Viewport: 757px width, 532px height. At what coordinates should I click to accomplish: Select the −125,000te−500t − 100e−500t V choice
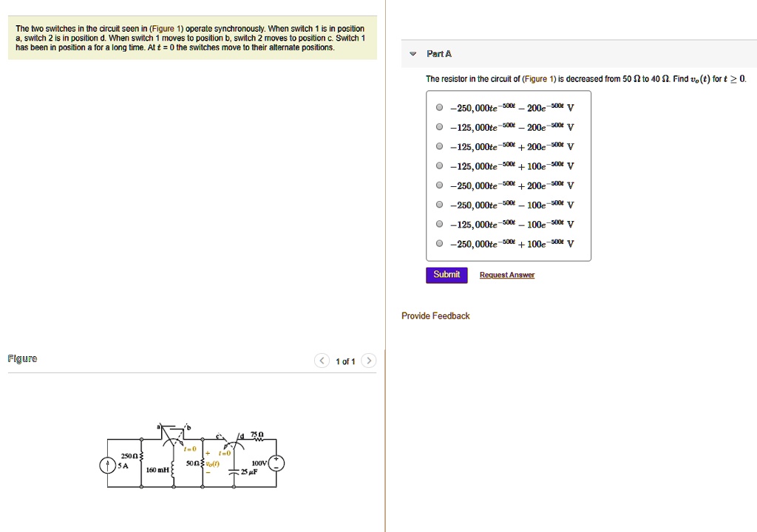(x=439, y=224)
